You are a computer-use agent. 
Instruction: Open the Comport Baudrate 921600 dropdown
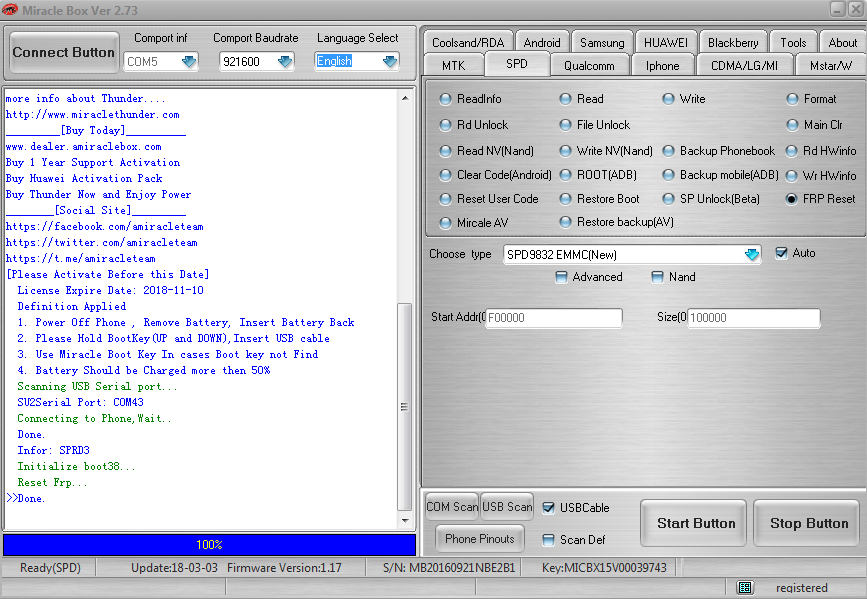[x=285, y=61]
